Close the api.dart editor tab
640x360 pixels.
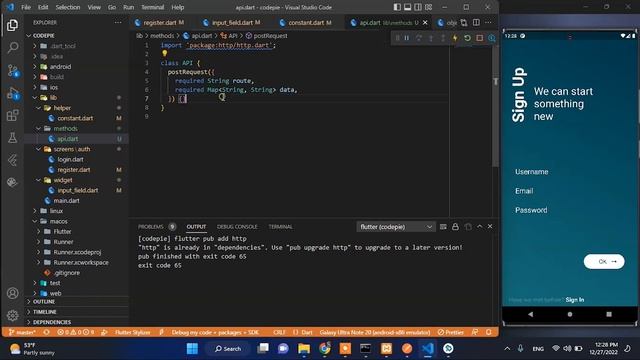[425, 22]
